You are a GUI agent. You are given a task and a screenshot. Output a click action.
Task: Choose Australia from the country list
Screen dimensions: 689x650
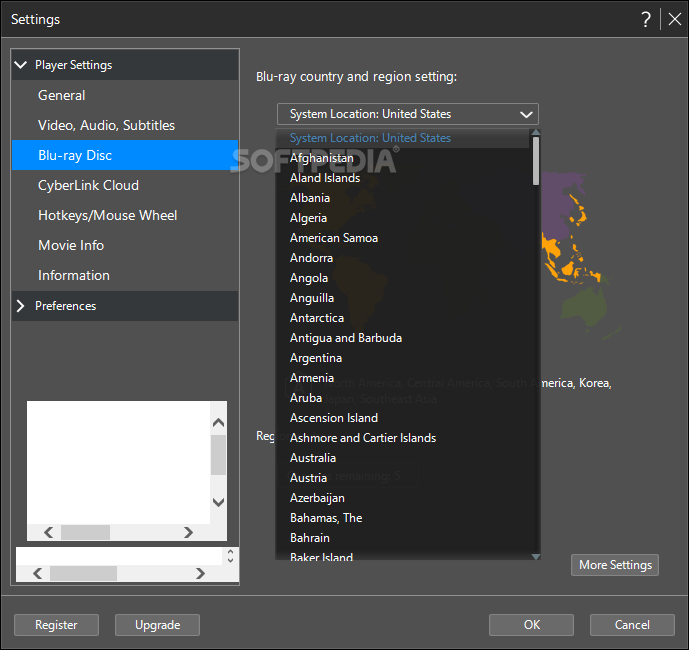(x=403, y=458)
